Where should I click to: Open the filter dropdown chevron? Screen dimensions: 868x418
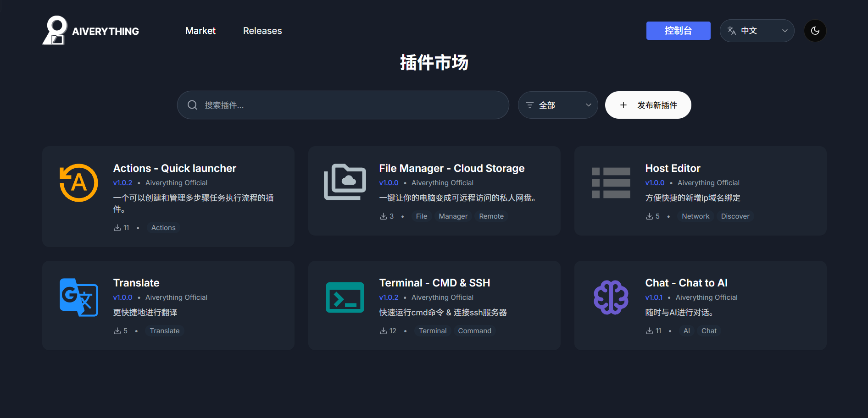coord(588,105)
